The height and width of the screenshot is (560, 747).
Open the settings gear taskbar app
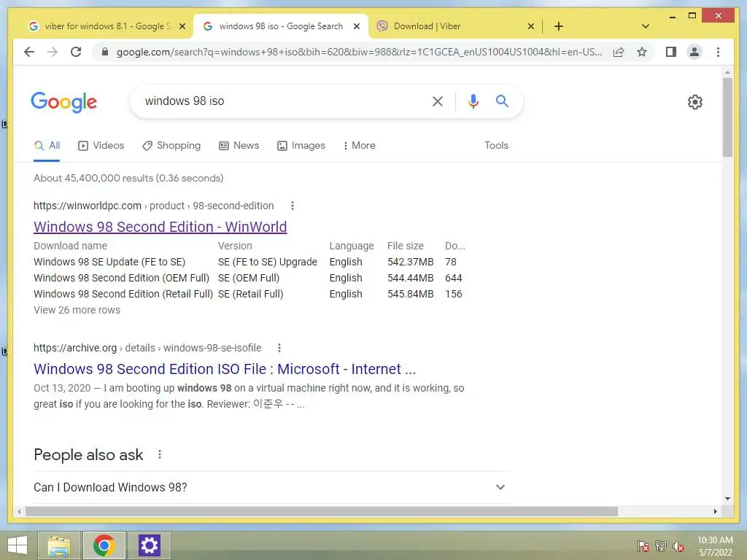pos(149,545)
